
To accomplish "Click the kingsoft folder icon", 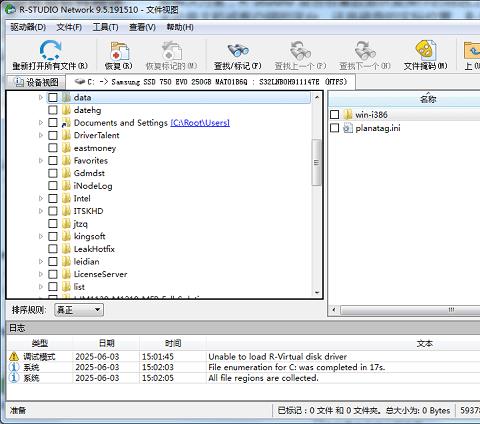I will (66, 236).
